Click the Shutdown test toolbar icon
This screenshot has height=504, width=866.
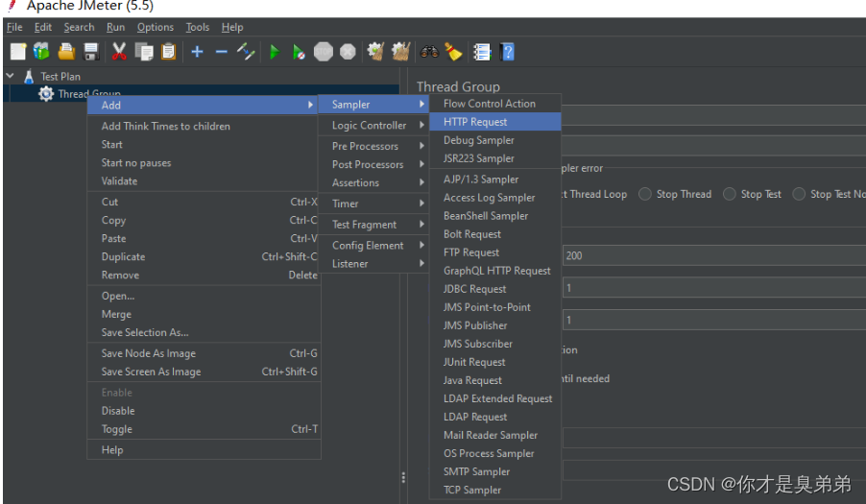click(x=348, y=52)
